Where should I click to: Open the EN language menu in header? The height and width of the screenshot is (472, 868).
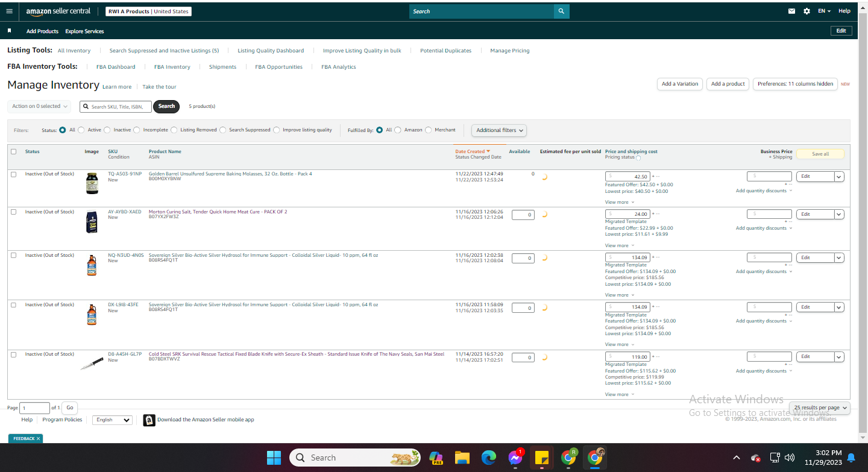[x=824, y=11]
